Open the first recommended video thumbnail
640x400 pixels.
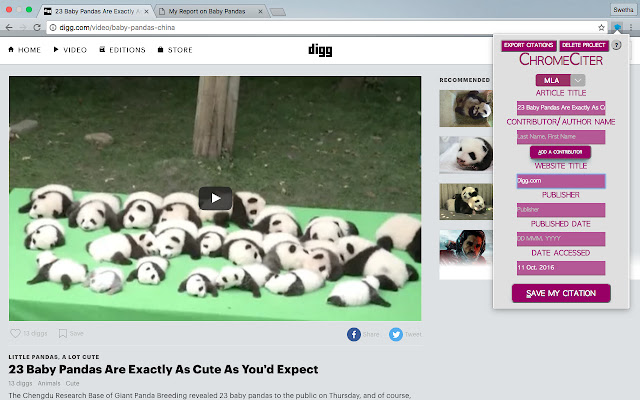[x=464, y=108]
